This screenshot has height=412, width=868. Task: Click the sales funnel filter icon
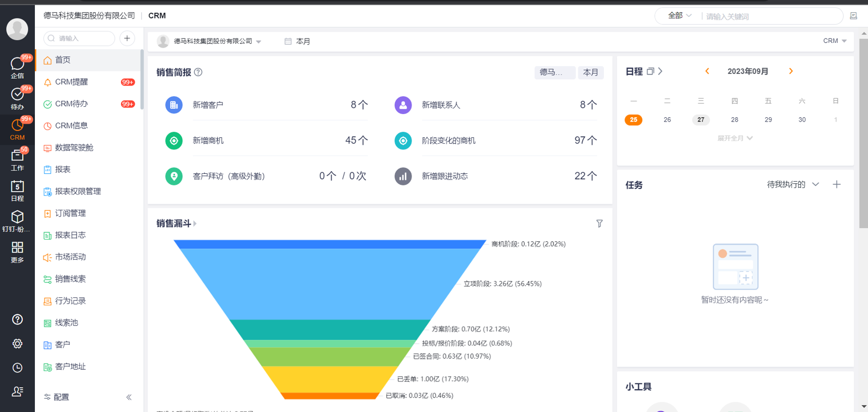599,223
